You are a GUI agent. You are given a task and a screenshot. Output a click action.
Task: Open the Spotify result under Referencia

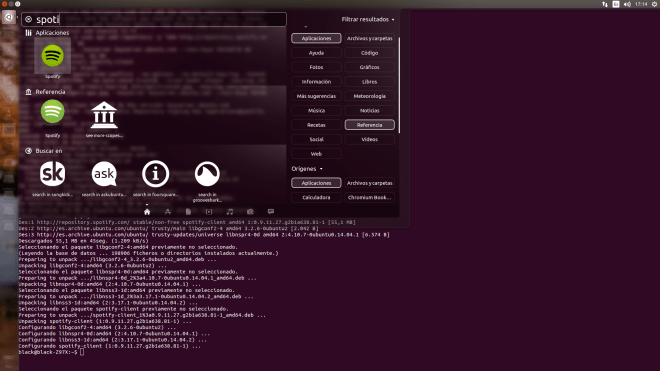point(53,111)
